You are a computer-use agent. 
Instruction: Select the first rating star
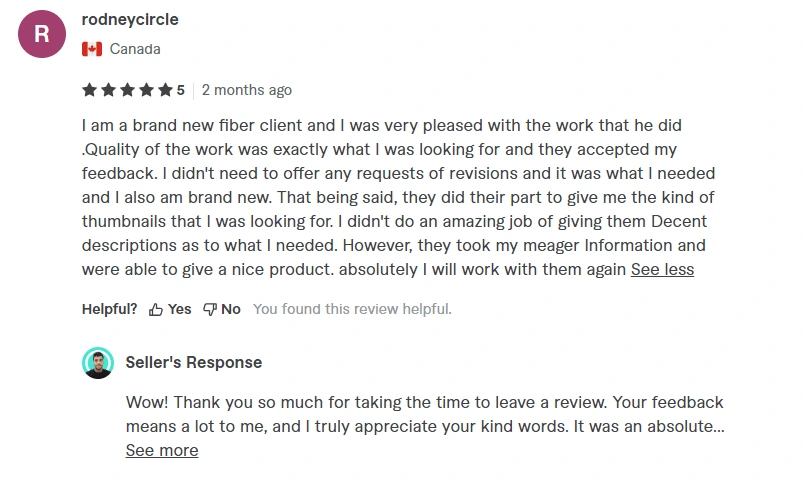pos(90,90)
